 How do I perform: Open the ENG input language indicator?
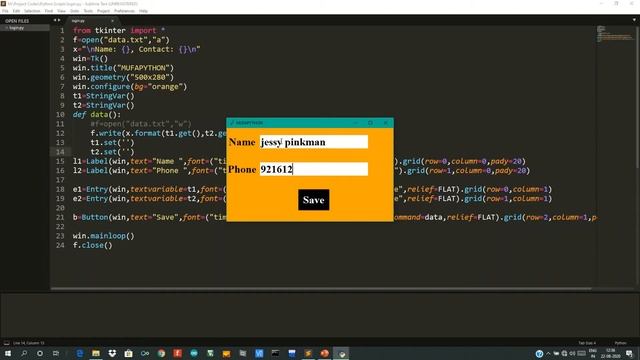click(593, 353)
